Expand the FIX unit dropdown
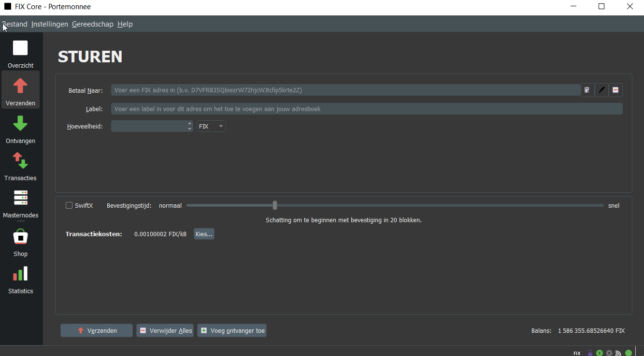Viewport: 644px width, 356px height. pyautogui.click(x=211, y=126)
